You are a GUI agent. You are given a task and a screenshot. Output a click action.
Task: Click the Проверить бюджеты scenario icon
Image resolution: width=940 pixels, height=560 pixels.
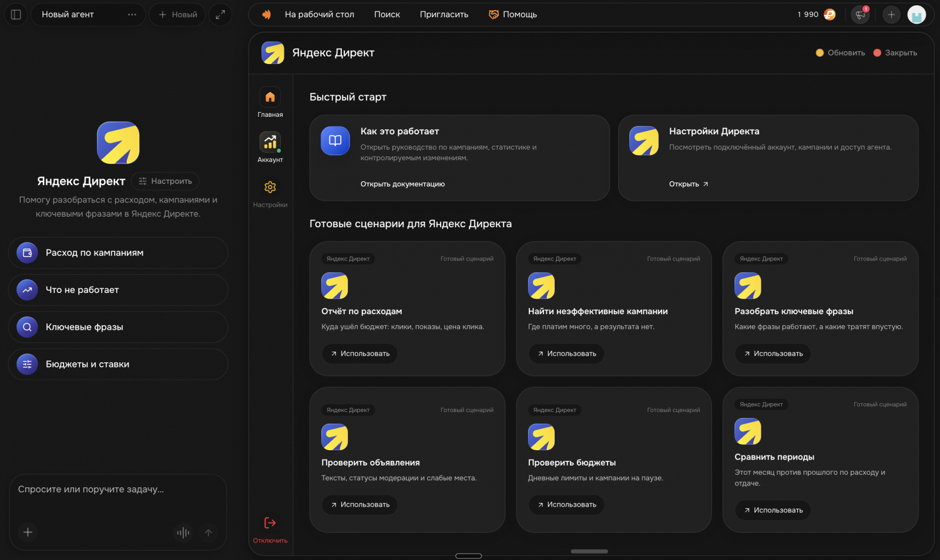pos(542,437)
